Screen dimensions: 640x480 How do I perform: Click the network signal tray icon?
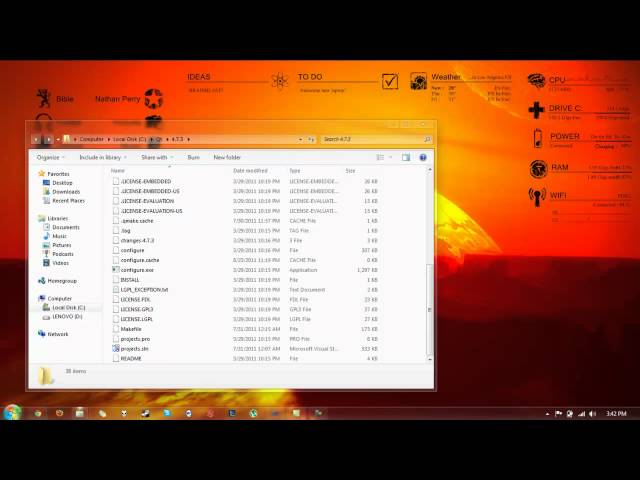[x=581, y=414]
